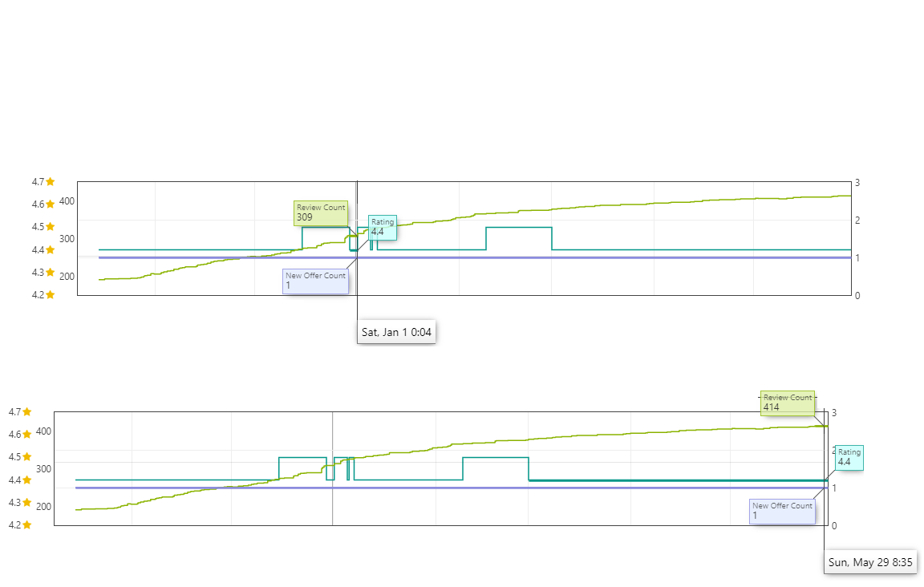Click the 4.5 star label on lower chart axis
924x587 pixels.
pos(20,457)
